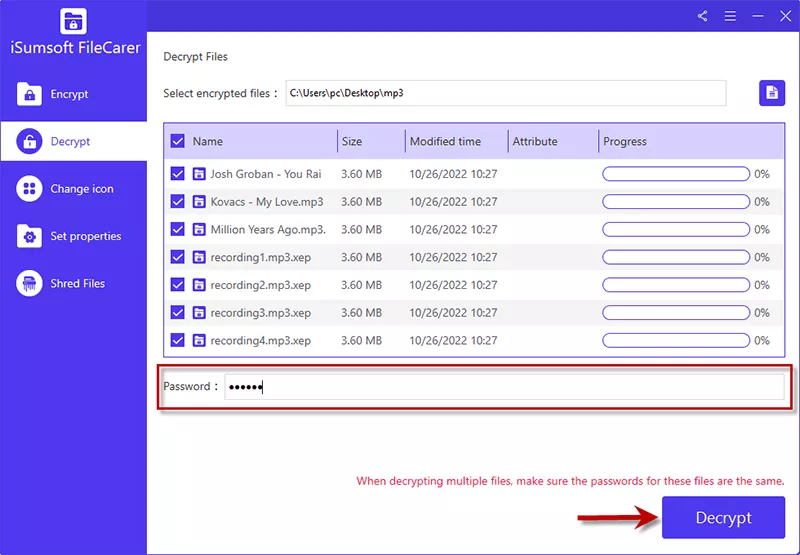The width and height of the screenshot is (800, 555).
Task: Click the share icon in title bar
Action: [703, 16]
